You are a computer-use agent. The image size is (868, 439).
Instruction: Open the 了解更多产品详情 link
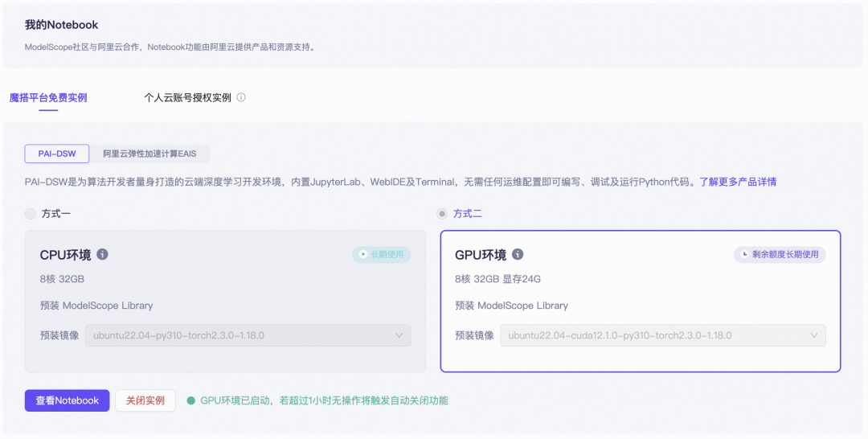pyautogui.click(x=738, y=182)
